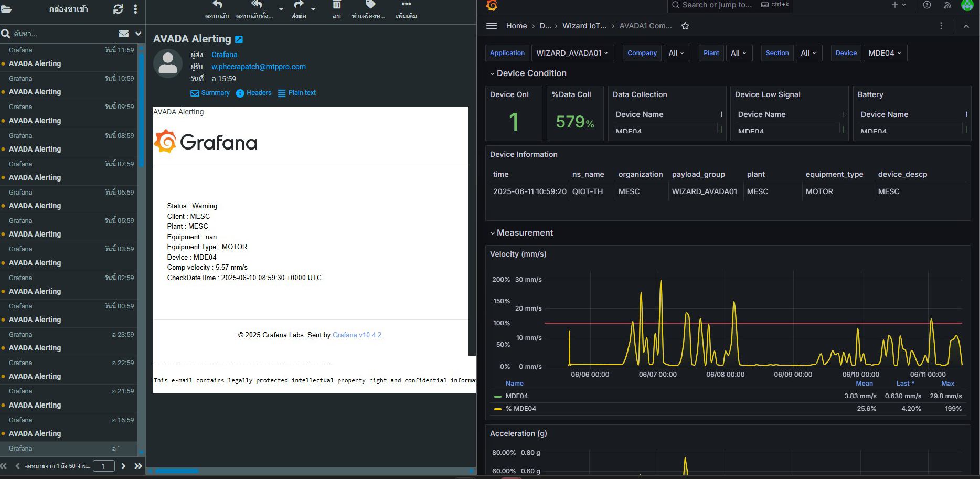The height and width of the screenshot is (479, 980).
Task: Switch to the Summary view of the email
Action: 210,93
